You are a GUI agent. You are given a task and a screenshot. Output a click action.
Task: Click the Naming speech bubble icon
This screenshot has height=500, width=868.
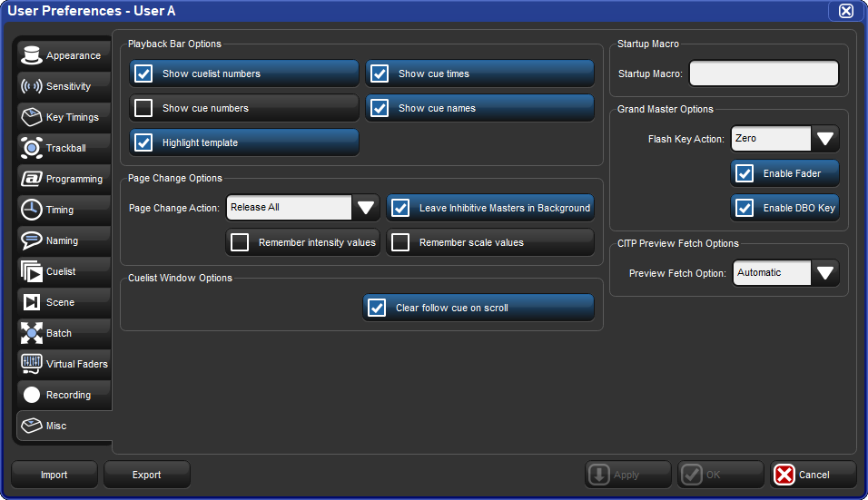pyautogui.click(x=32, y=240)
